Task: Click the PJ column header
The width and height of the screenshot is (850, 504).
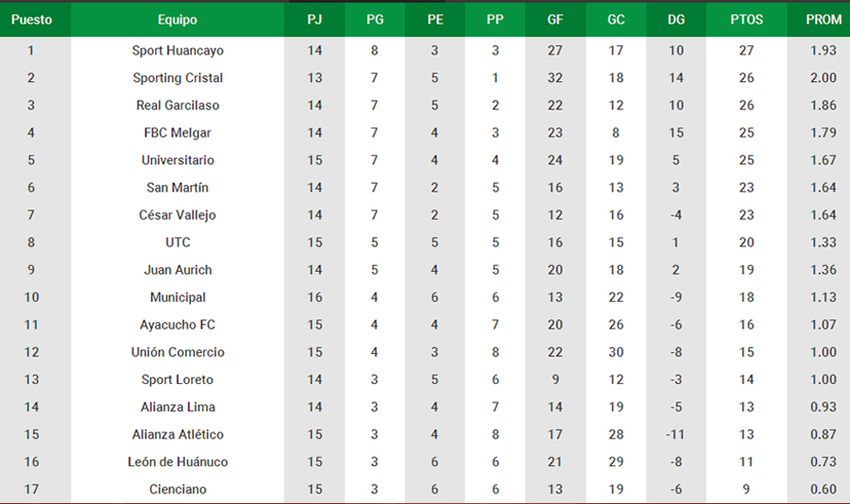Action: 314,20
